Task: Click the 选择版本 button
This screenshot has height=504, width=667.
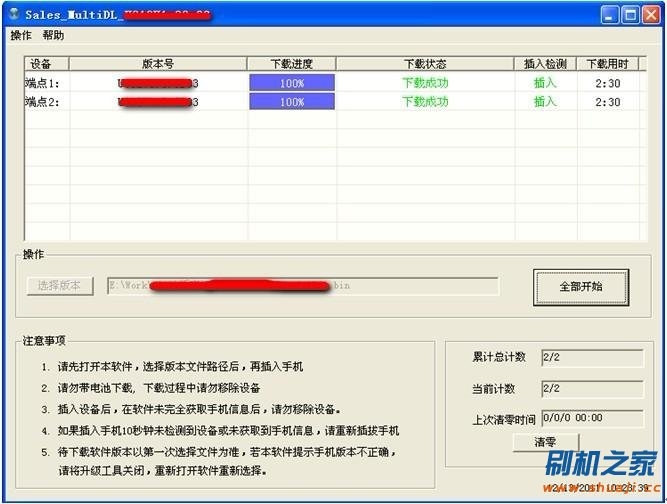Action: [x=60, y=285]
